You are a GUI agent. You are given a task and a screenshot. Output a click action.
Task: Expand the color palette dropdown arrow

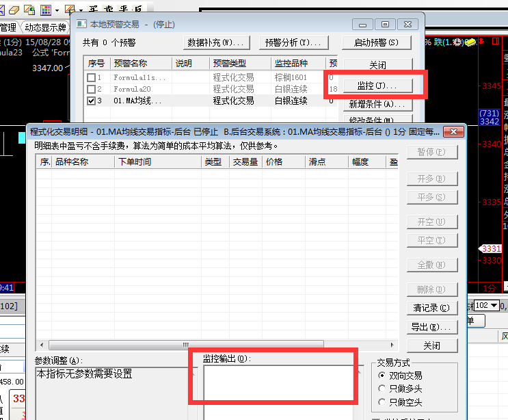coord(56,10)
